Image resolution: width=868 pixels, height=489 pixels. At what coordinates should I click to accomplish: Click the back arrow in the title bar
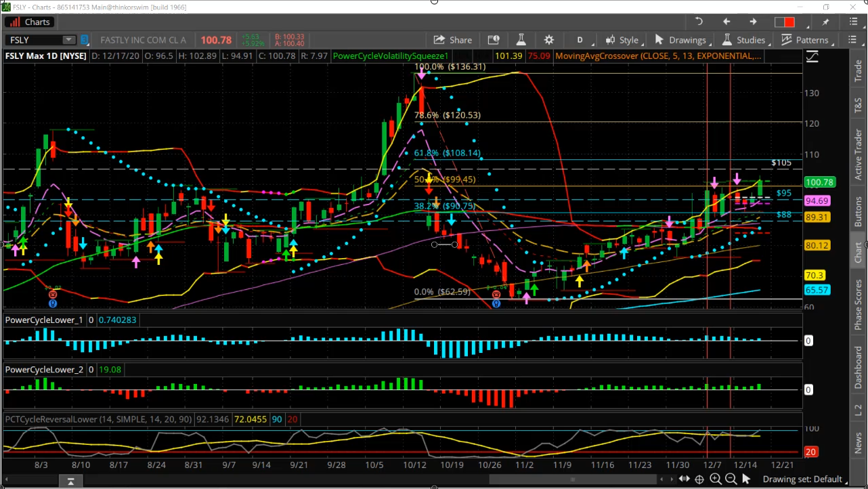pos(726,22)
